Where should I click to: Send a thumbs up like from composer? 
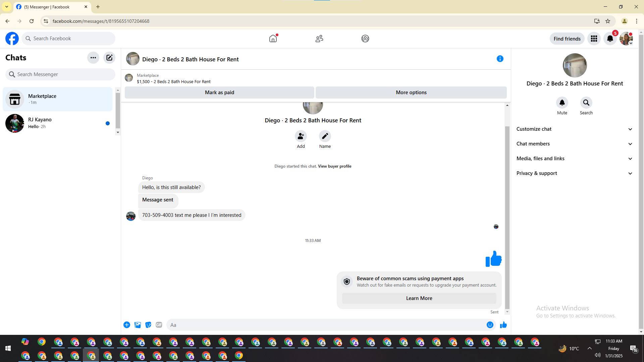pos(503,325)
